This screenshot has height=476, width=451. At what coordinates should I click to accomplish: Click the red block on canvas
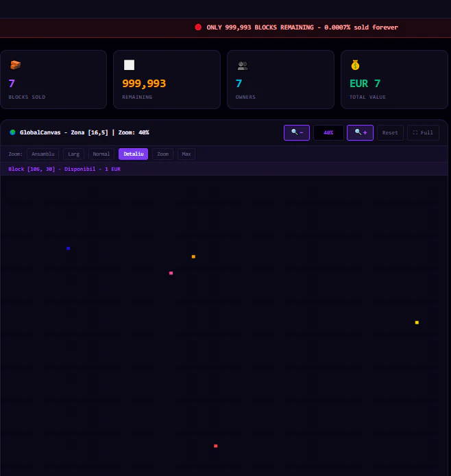[x=216, y=446]
